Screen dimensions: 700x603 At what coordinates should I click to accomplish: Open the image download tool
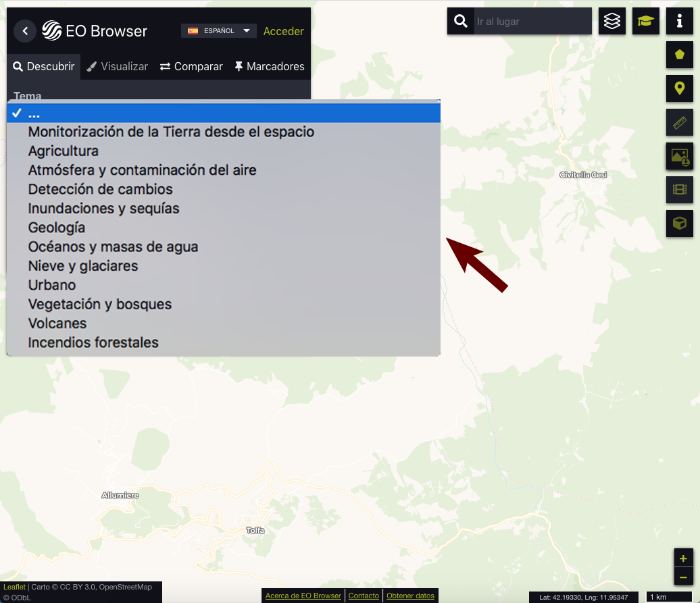click(680, 156)
